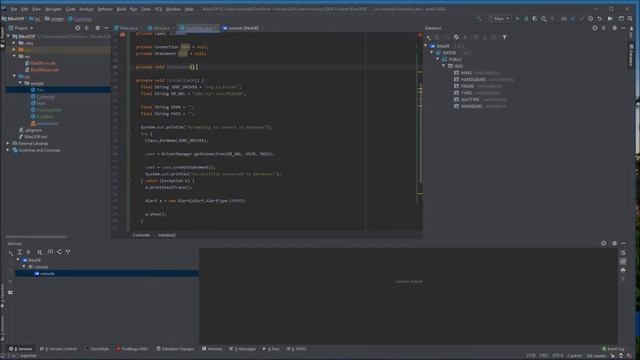This screenshot has height=360, width=640.
Task: Open the Main run configuration dropdown
Action: tap(499, 19)
